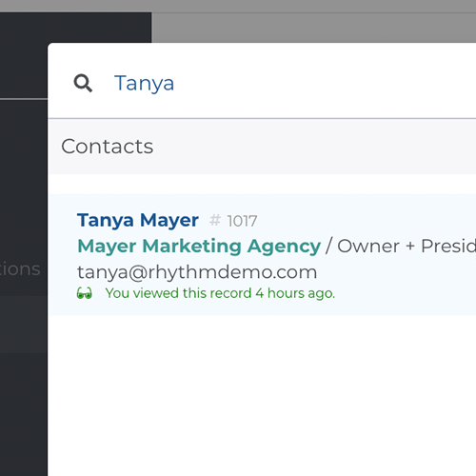
Task: Focus the search field containing Tanya
Action: tap(262, 83)
